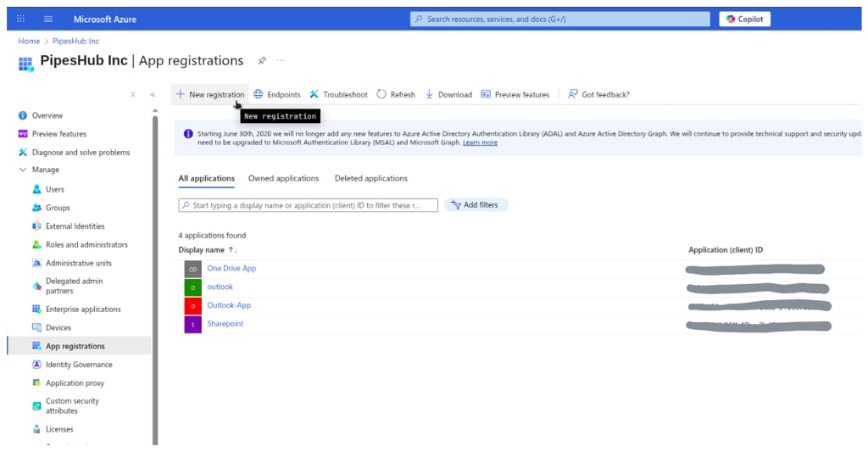Click the red Outlook-App icon

192,306
